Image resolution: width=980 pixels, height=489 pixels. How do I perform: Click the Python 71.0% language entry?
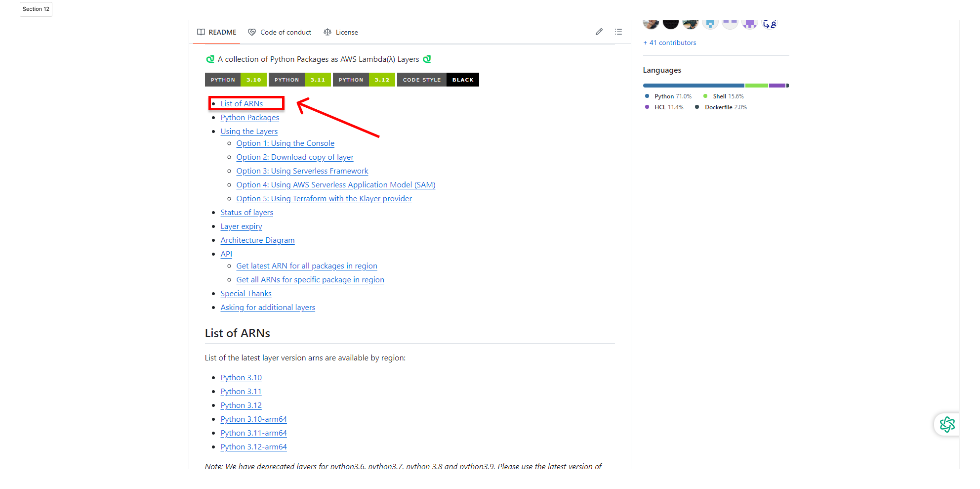coord(668,96)
